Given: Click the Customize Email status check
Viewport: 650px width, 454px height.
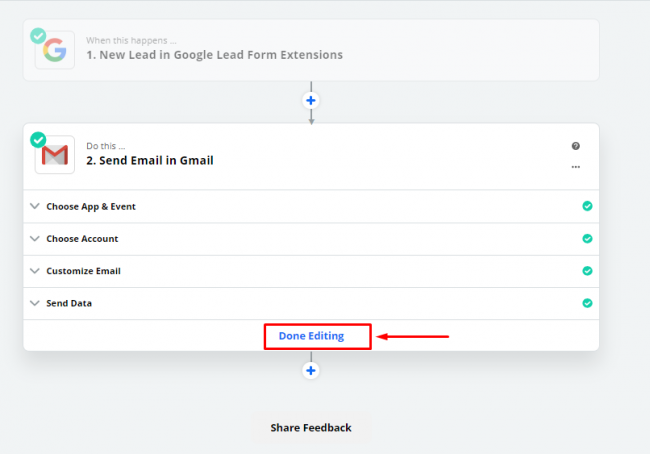Looking at the screenshot, I should (587, 271).
